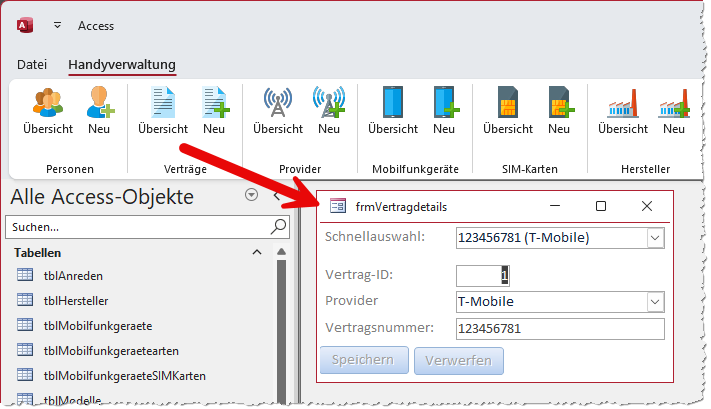Click the navigation pane scroll-up arrow
Viewport: 711px width, 409px height.
281,252
